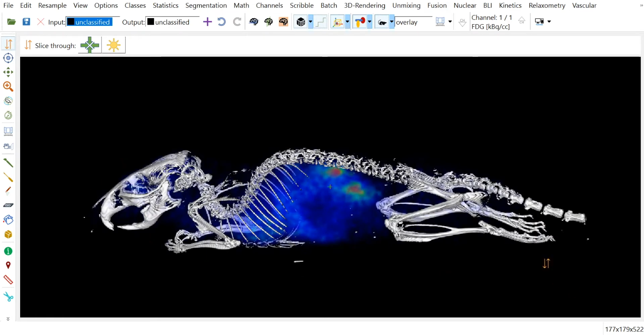Select the orange-handled paint brush tool
Screen dimensions: 644x335
tap(8, 177)
